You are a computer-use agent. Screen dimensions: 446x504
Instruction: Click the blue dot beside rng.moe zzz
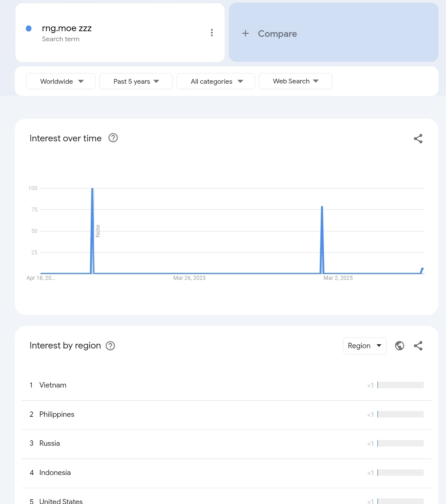(29, 29)
